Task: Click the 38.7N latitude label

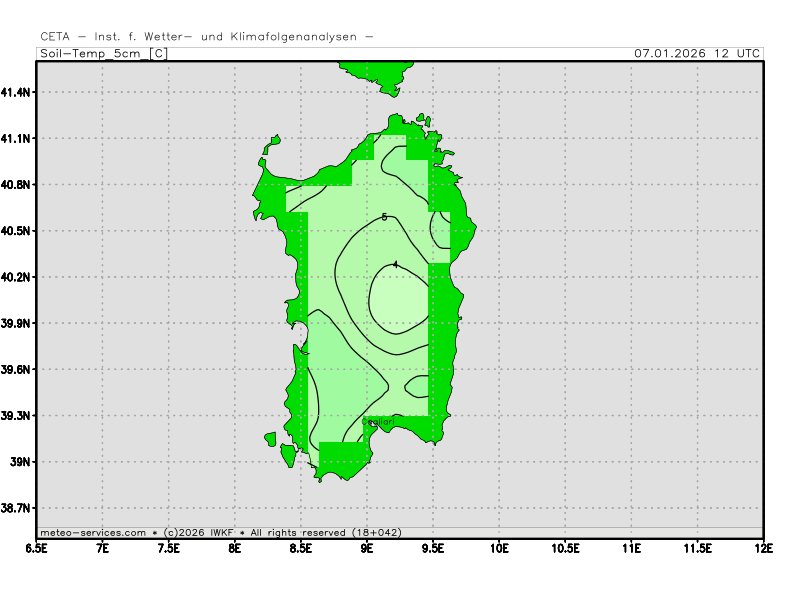Action: (17, 508)
